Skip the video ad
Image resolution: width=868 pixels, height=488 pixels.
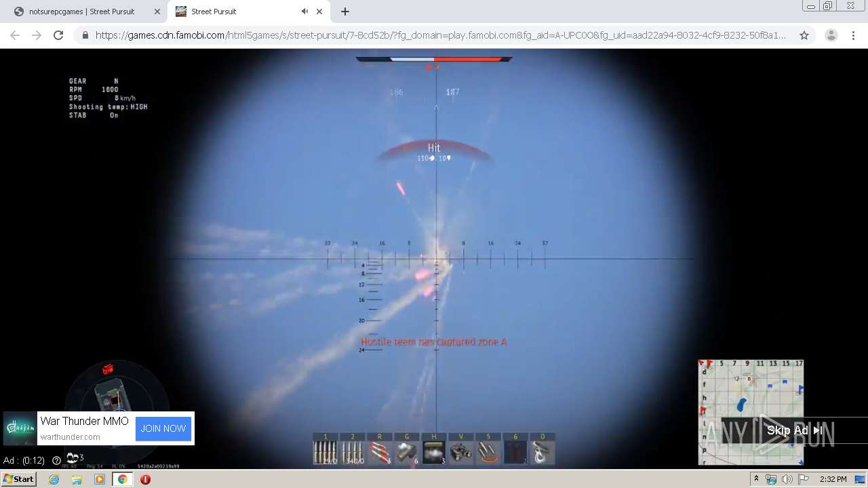coord(795,430)
